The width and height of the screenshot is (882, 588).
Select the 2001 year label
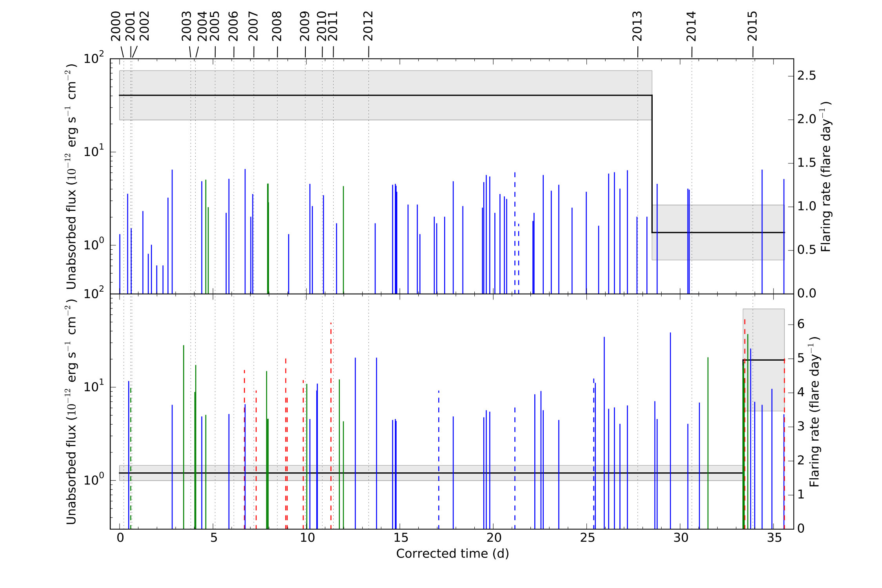(130, 26)
